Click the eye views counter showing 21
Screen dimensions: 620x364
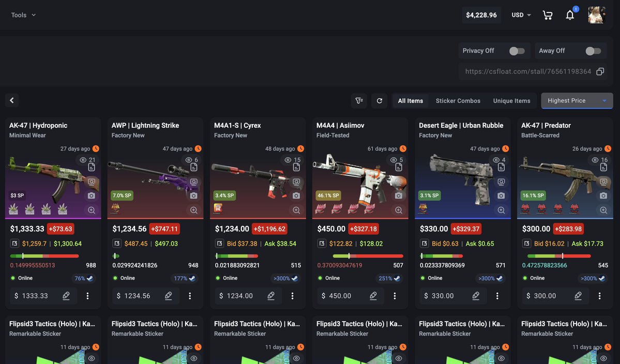tap(87, 160)
